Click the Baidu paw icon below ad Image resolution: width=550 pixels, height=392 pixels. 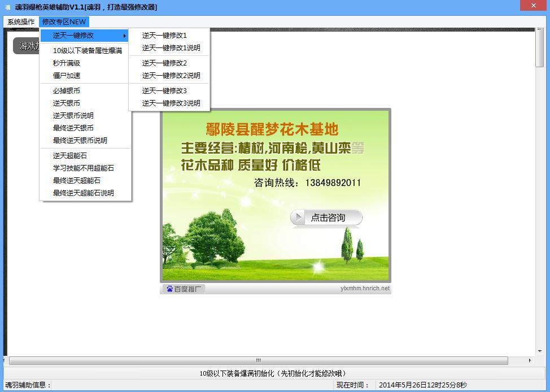(169, 289)
